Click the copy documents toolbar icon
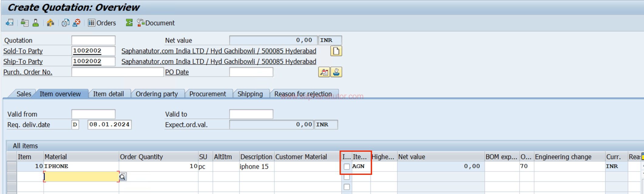 [x=65, y=23]
